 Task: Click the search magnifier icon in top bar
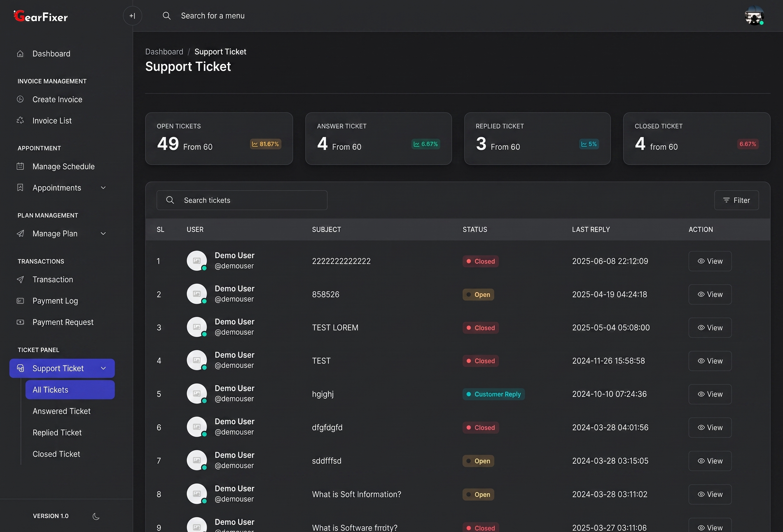click(x=167, y=15)
